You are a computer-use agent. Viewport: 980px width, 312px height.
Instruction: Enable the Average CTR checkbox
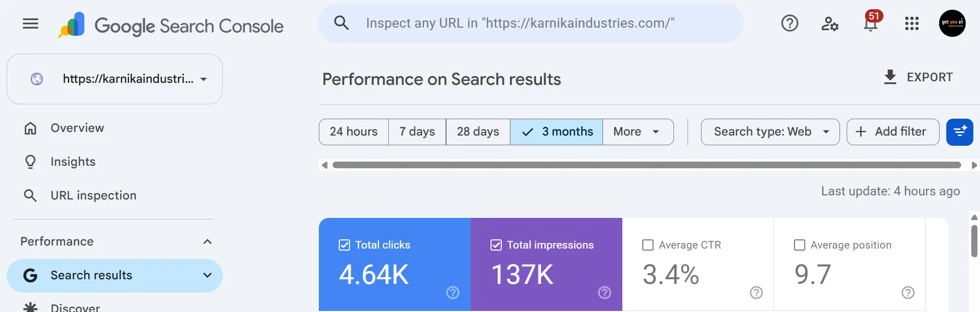(648, 245)
